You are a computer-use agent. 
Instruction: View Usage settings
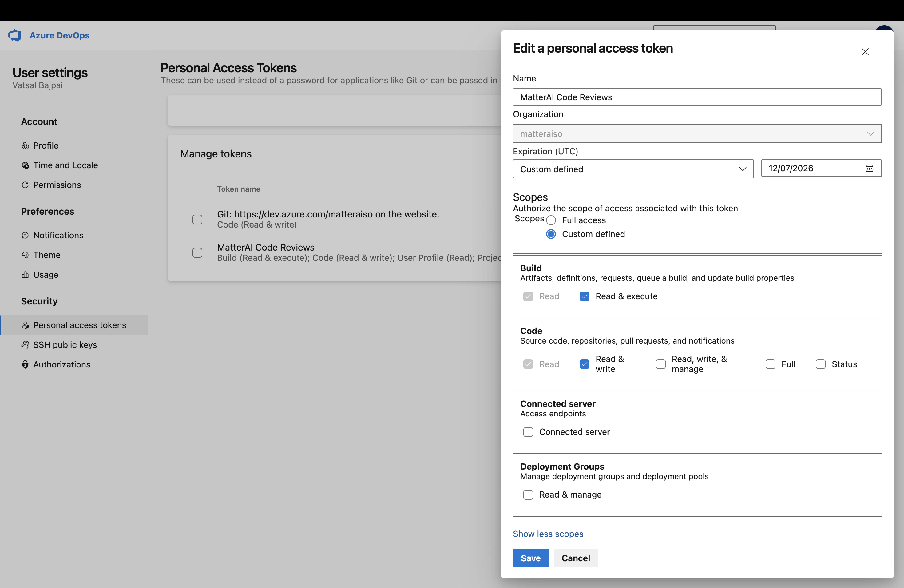(46, 275)
